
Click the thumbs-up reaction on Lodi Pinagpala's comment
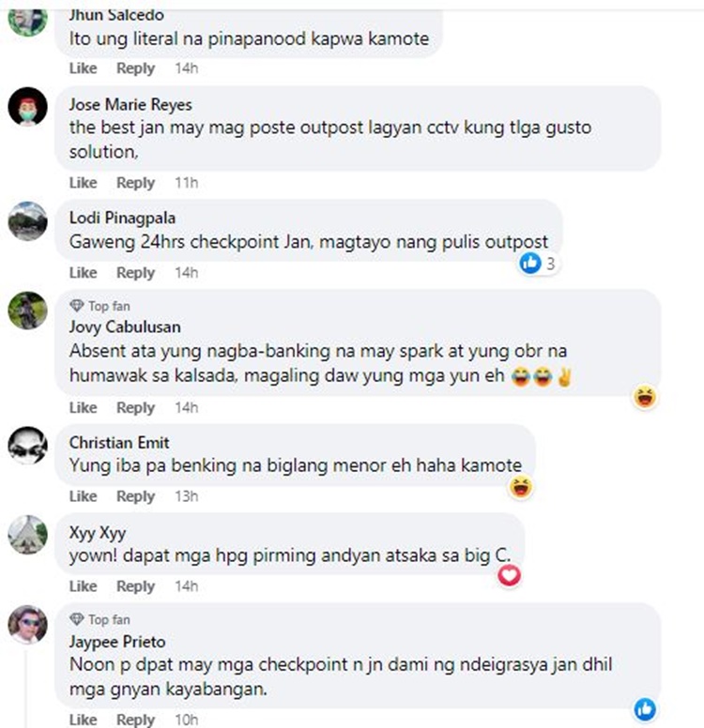(x=530, y=264)
